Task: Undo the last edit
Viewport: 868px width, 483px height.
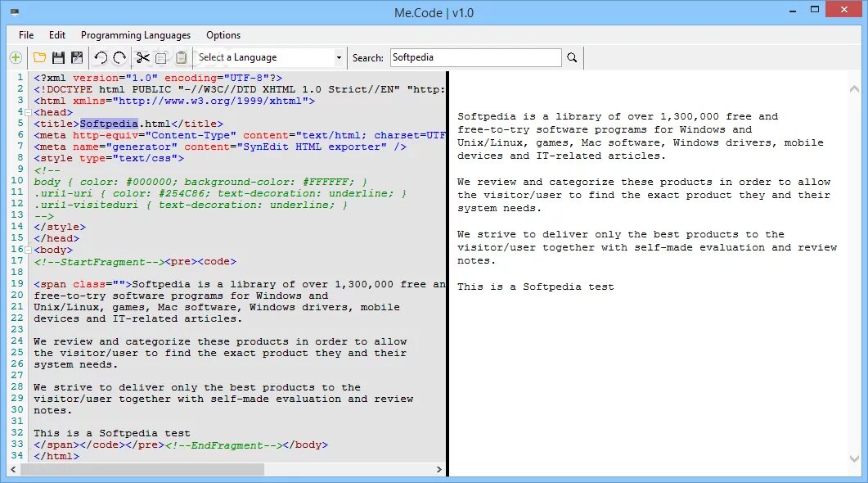Action: point(101,57)
